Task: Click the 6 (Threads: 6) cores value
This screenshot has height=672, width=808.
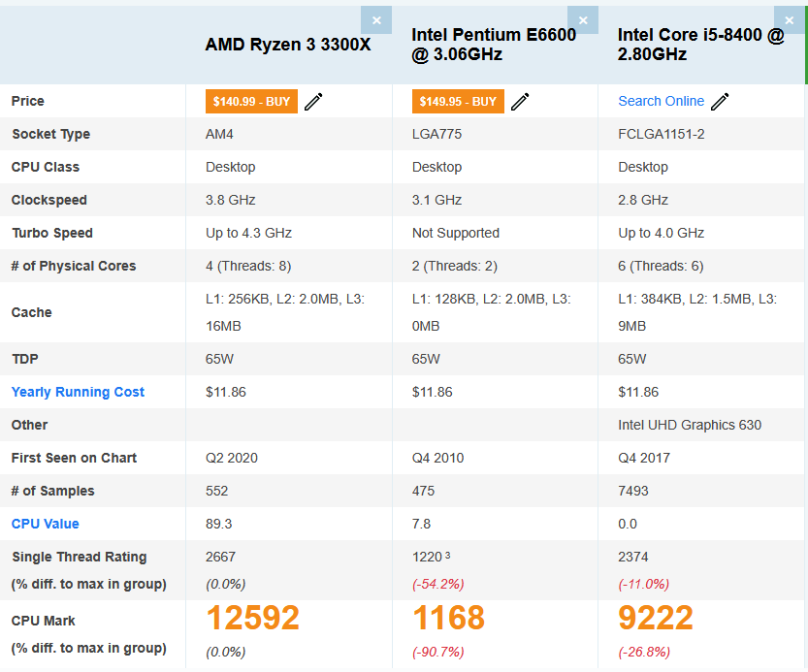Action: (661, 267)
